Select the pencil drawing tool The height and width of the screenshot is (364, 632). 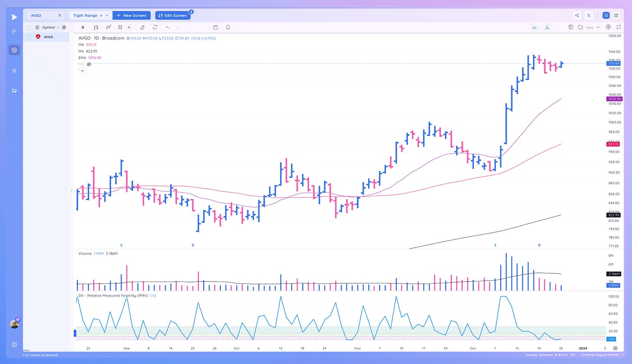pos(142,27)
